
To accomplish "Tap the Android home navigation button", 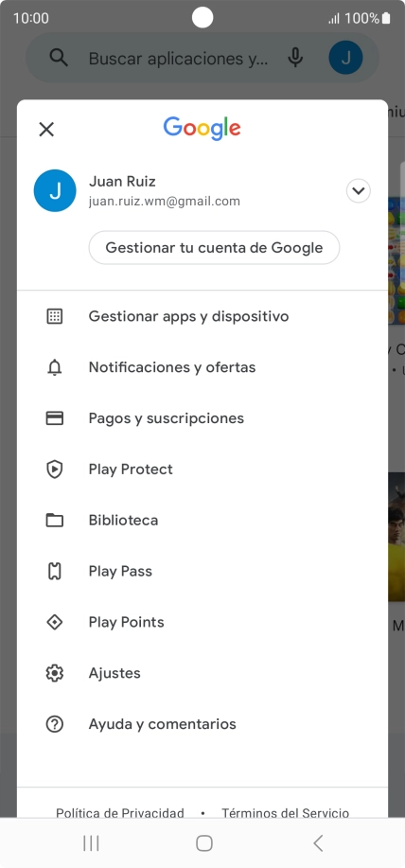I will click(x=204, y=843).
